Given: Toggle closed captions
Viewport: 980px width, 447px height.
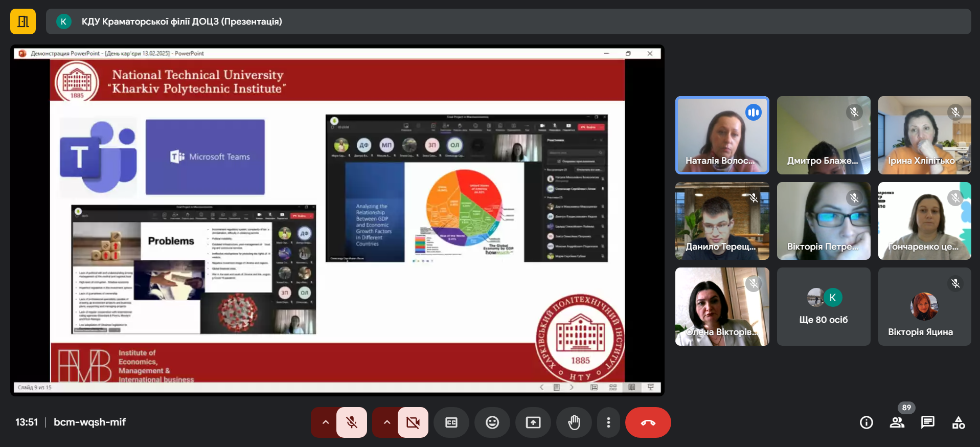Looking at the screenshot, I should click(451, 422).
